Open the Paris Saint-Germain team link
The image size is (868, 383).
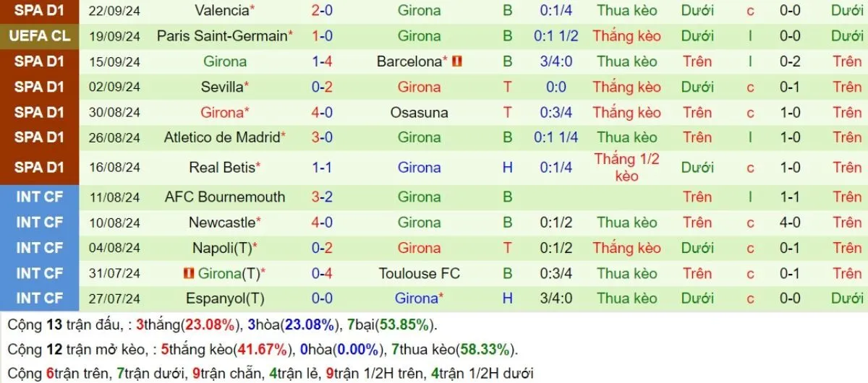click(x=222, y=36)
